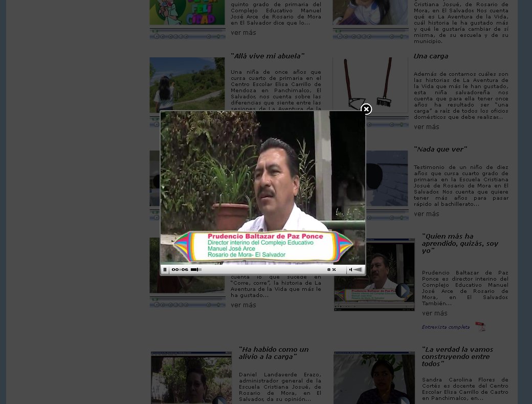Play the Prudencio Baltazar de Paz thumbnail video
This screenshot has width=532, height=404.
pos(403,290)
